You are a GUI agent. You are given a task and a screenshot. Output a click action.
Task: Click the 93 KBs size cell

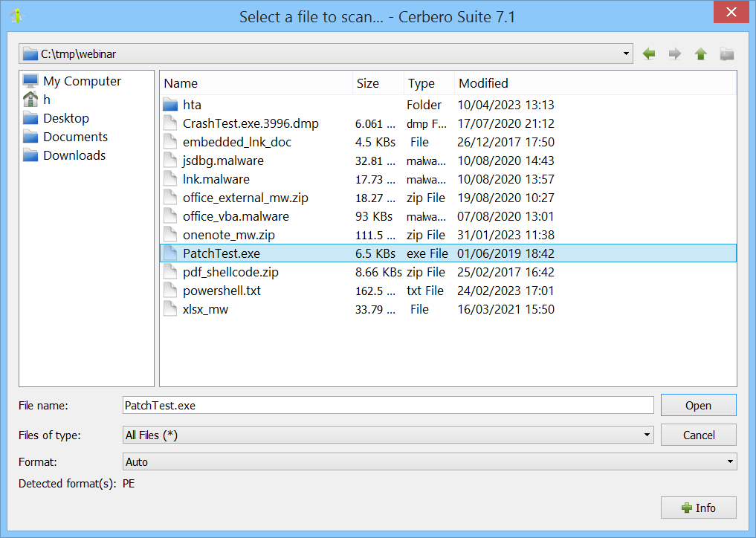[374, 216]
